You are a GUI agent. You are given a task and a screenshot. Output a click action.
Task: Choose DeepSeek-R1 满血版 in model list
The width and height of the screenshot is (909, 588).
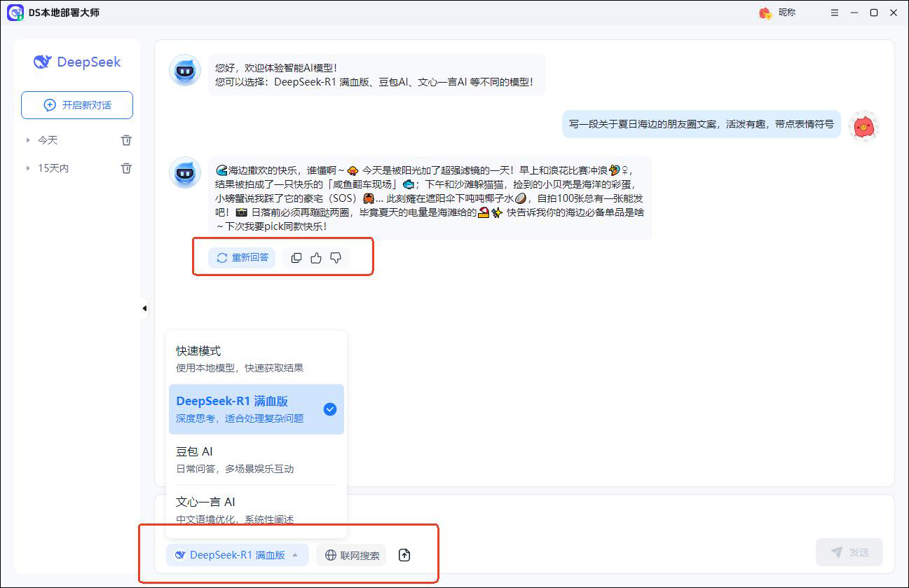257,409
